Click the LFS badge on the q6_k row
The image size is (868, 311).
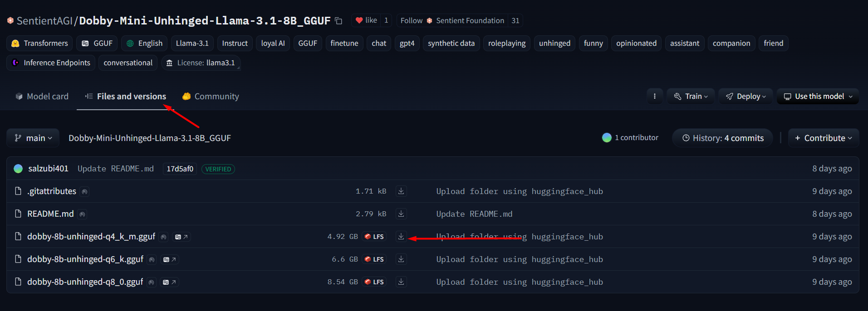click(x=374, y=259)
